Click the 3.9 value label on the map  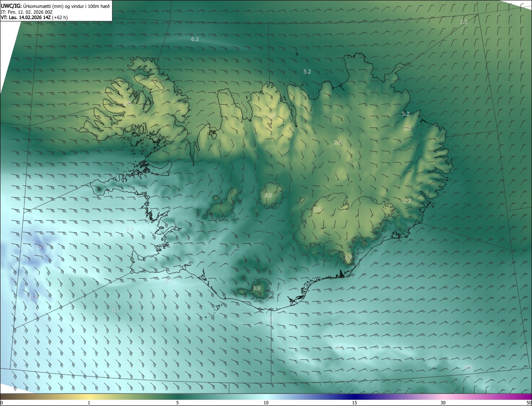[256, 289]
